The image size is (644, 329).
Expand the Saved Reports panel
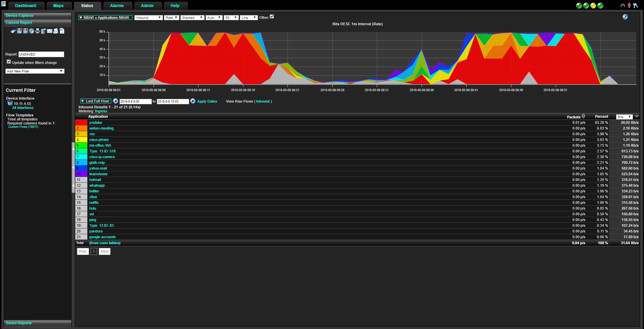point(38,323)
